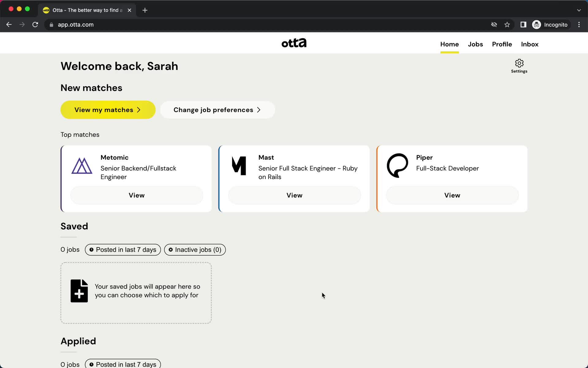Open Settings panel
Viewport: 588px width, 368px height.
click(519, 65)
